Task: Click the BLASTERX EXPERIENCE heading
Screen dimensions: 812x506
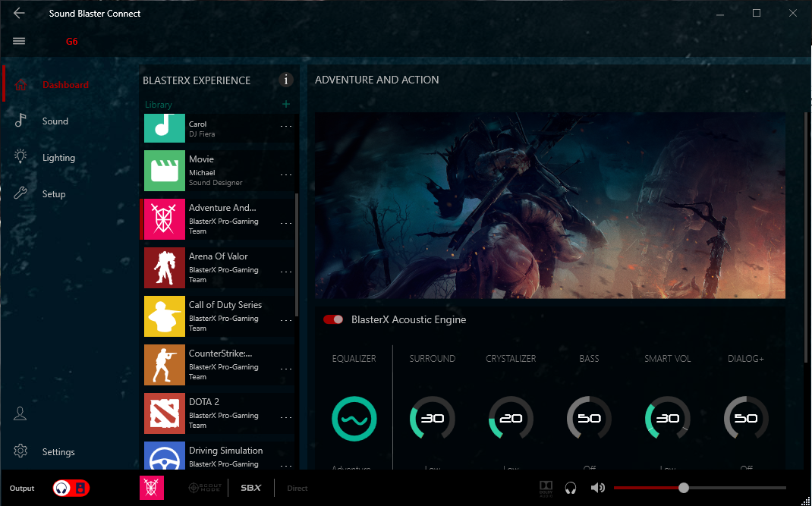Action: [x=197, y=80]
